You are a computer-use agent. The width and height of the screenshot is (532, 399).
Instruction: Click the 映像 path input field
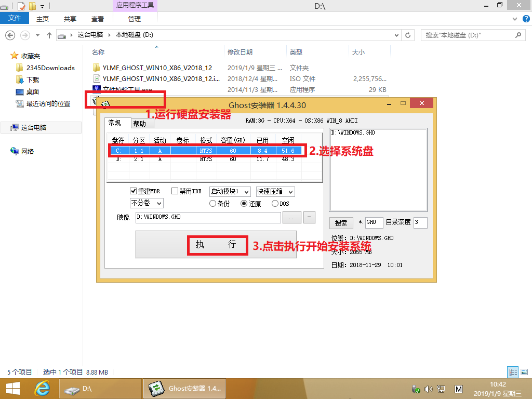pos(208,217)
